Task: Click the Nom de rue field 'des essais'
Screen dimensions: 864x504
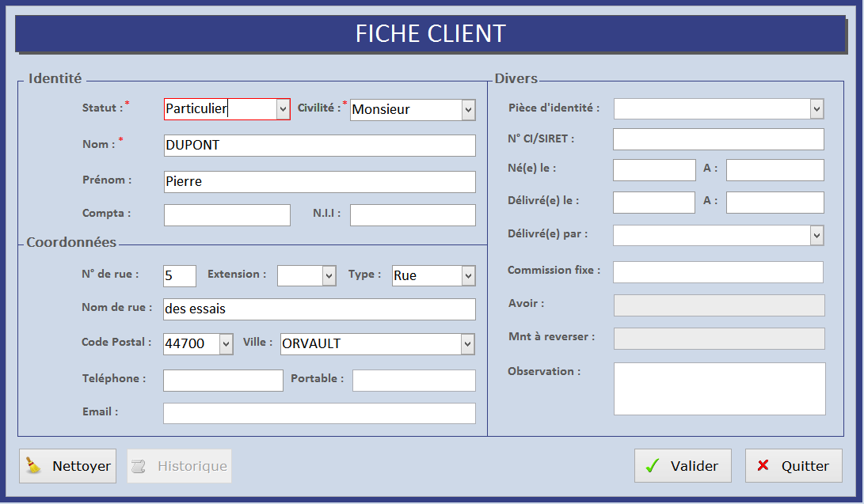Action: tap(320, 309)
